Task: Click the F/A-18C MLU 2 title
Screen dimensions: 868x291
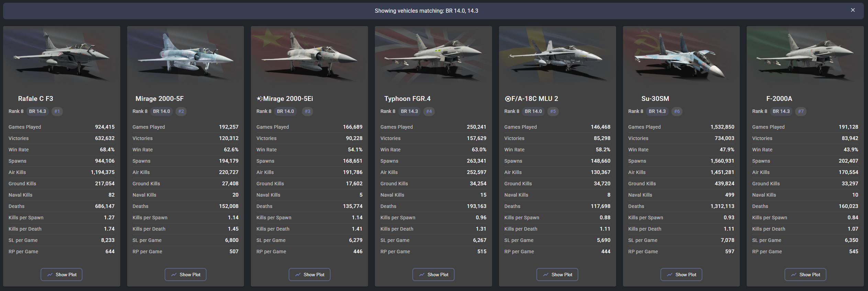Action: pyautogui.click(x=535, y=98)
